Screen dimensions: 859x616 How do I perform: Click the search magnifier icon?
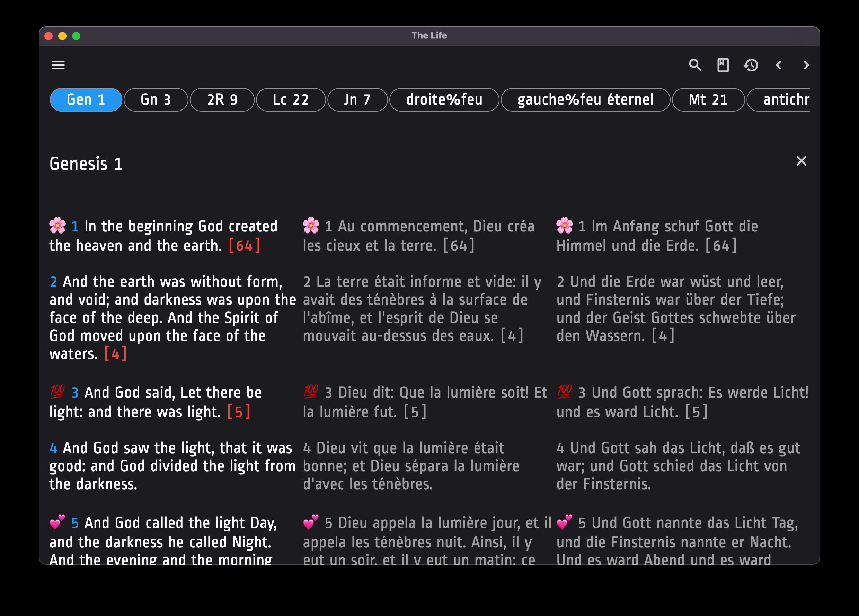pos(695,65)
